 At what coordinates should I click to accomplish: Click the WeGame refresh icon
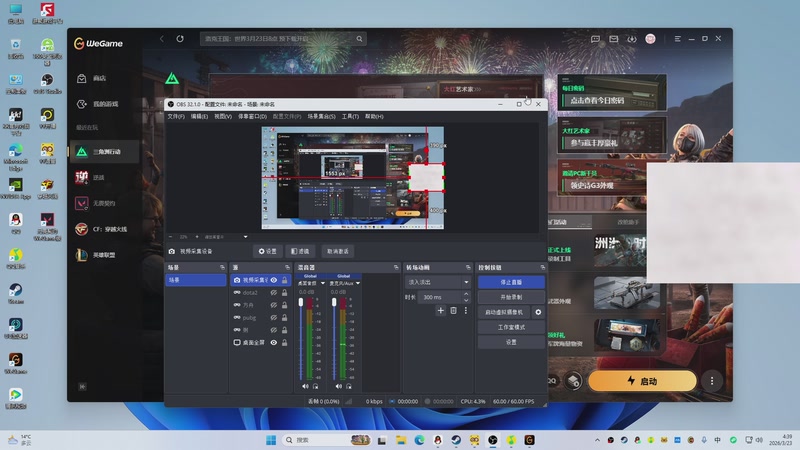180,39
